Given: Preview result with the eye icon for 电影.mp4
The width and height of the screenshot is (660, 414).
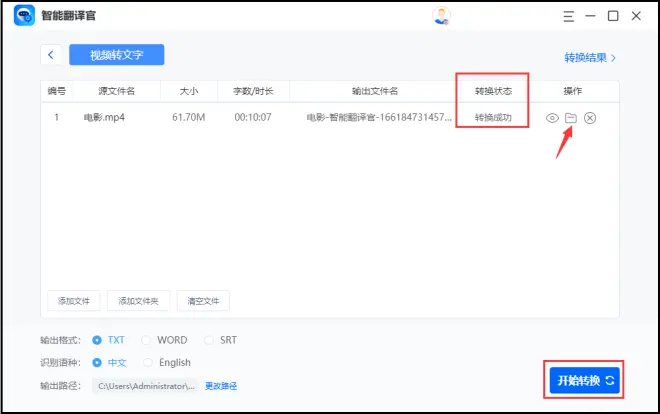Looking at the screenshot, I should 552,118.
